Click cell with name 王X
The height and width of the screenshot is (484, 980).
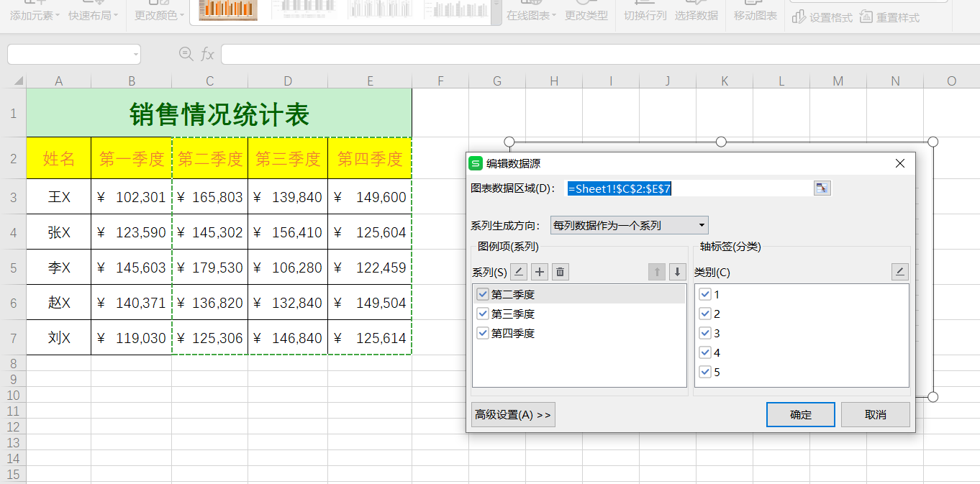pyautogui.click(x=59, y=196)
